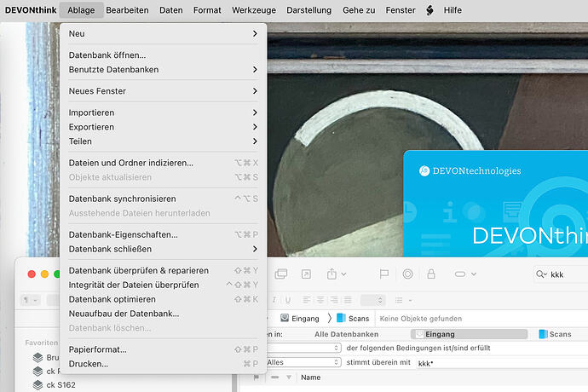The height and width of the screenshot is (392, 588).
Task: Click the search magnifier icon
Action: tap(541, 274)
